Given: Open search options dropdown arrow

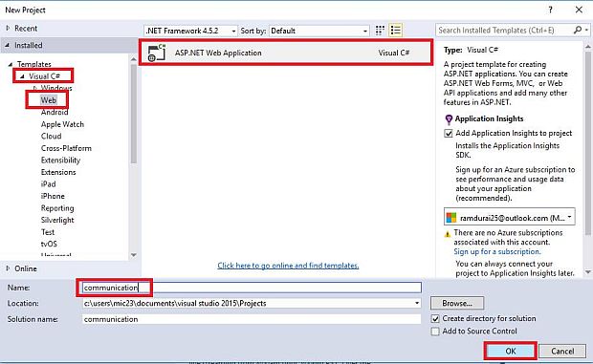Looking at the screenshot, I should coord(586,30).
